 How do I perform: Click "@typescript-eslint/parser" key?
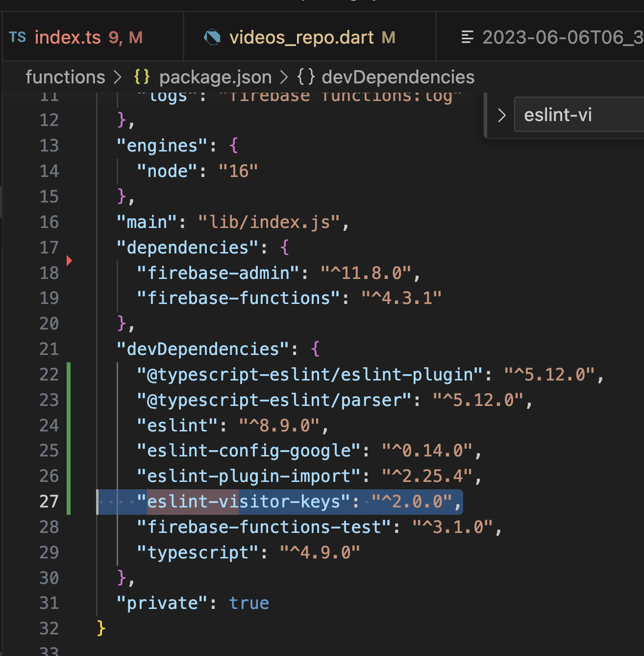click(274, 400)
